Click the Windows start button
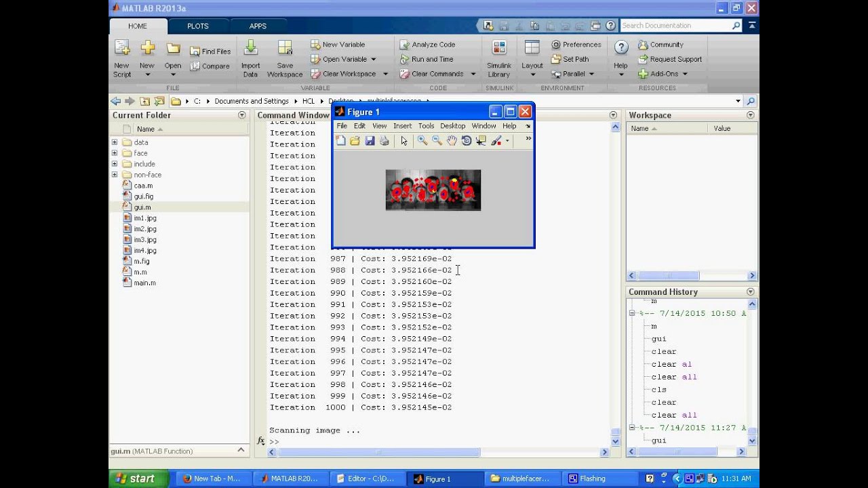Screen dimensions: 868x488 pos(138,479)
